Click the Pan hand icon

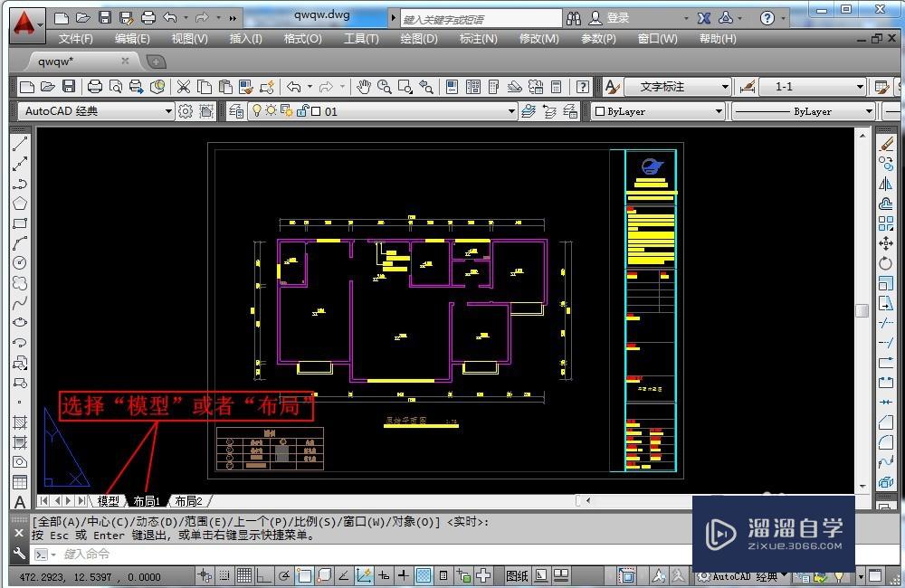coord(363,87)
